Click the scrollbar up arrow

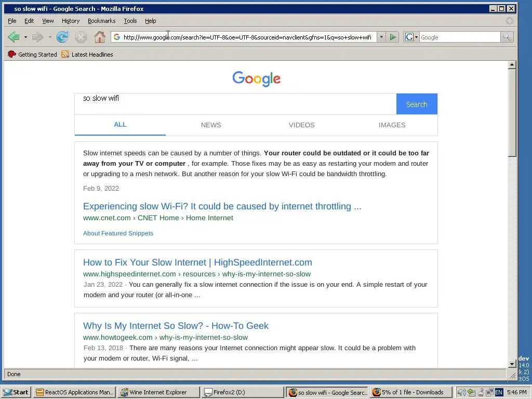tap(512, 64)
